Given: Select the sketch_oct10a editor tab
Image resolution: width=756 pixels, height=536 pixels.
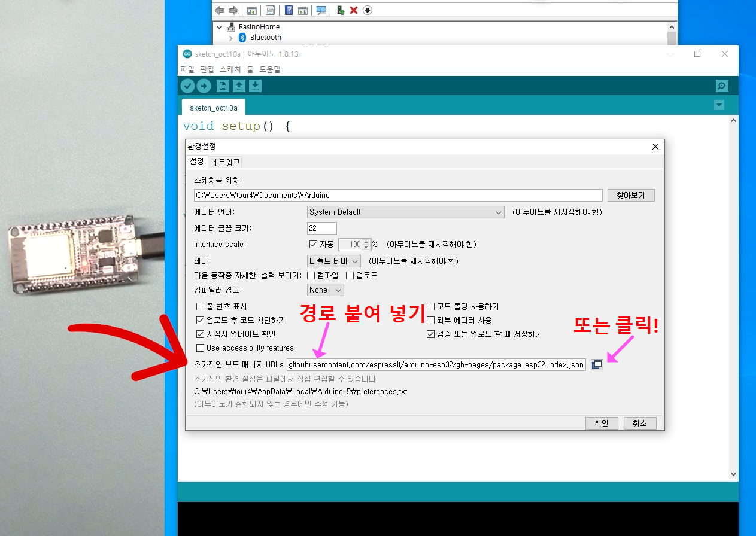Looking at the screenshot, I should (x=214, y=108).
